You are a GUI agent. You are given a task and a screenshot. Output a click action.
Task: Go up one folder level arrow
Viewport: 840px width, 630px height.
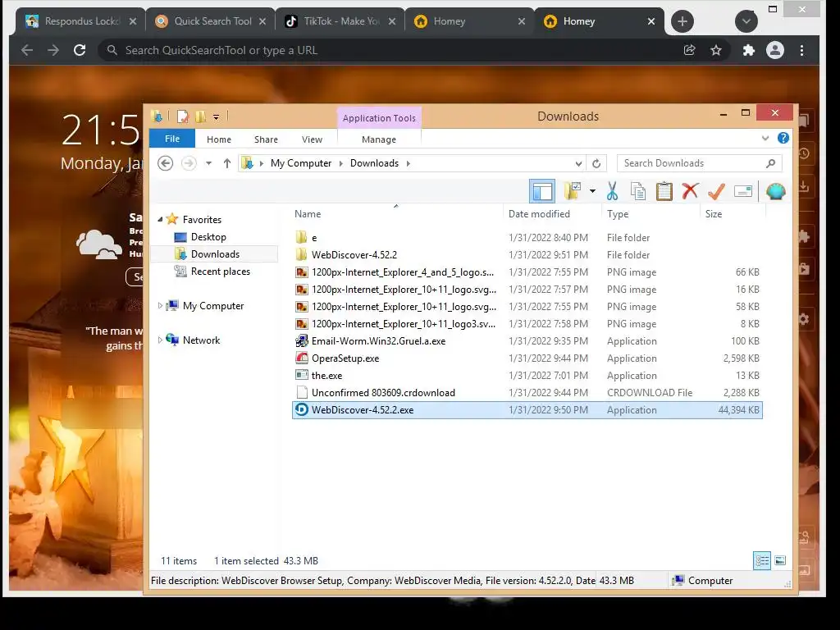(x=227, y=163)
